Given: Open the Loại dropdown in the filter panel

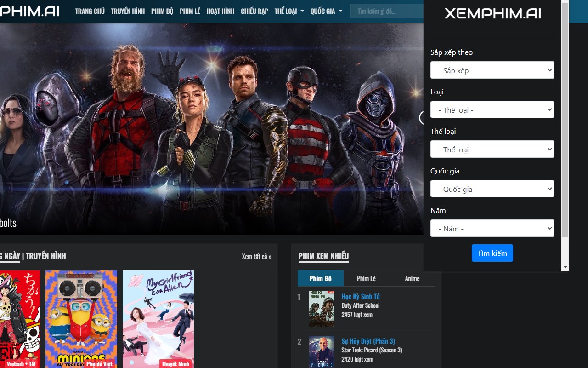Looking at the screenshot, I should point(492,109).
